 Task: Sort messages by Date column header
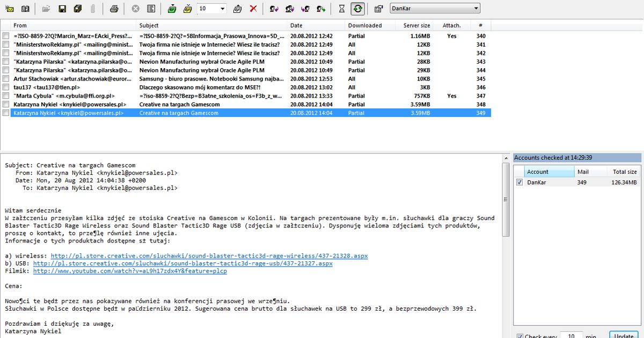317,25
